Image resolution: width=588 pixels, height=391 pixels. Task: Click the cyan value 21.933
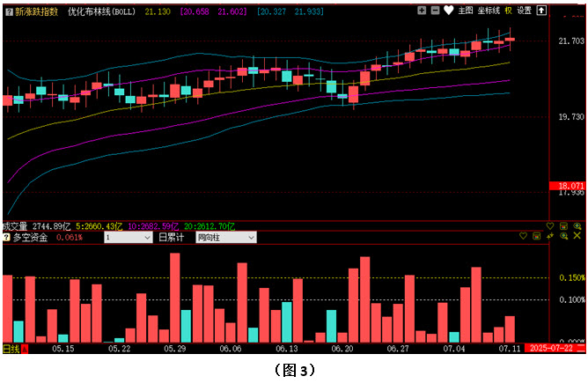(309, 12)
